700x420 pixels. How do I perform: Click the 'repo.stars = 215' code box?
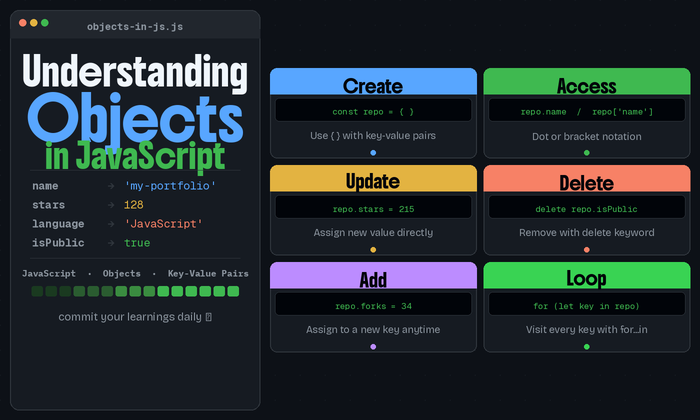373,207
